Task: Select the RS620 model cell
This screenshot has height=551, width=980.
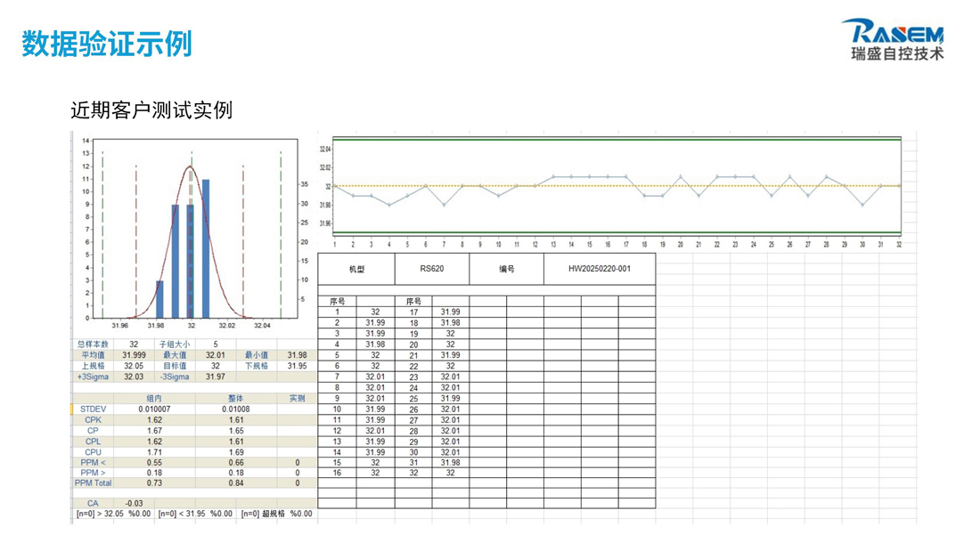Action: pos(432,269)
